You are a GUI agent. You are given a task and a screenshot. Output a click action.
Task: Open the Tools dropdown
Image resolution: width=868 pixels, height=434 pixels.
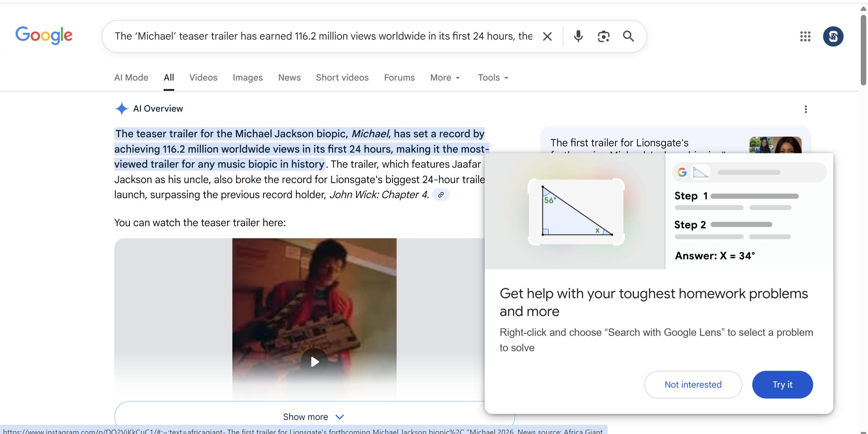tap(493, 78)
